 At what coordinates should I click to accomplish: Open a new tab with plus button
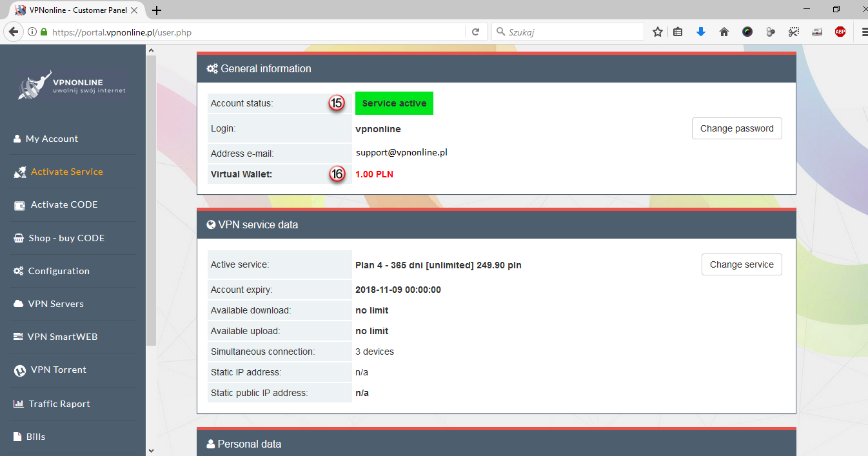point(157,10)
